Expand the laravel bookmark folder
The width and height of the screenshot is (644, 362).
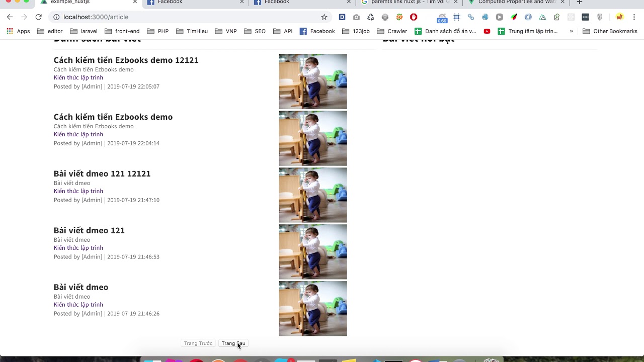tap(84, 31)
